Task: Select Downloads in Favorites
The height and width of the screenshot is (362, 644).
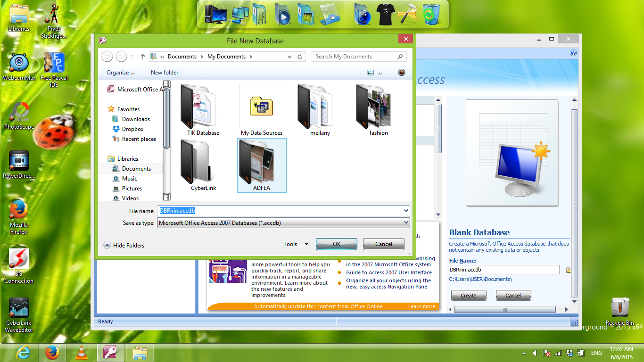Action: 132,119
